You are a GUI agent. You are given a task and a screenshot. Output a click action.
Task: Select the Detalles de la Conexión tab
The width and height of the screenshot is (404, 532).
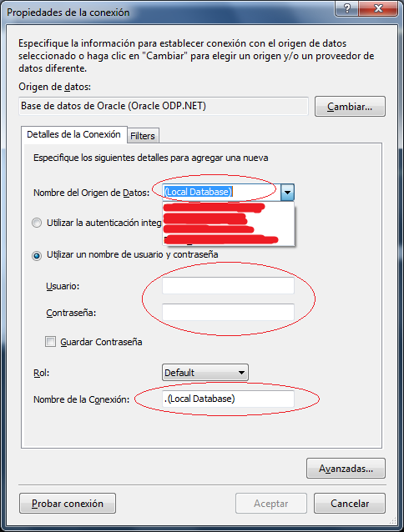coord(73,134)
